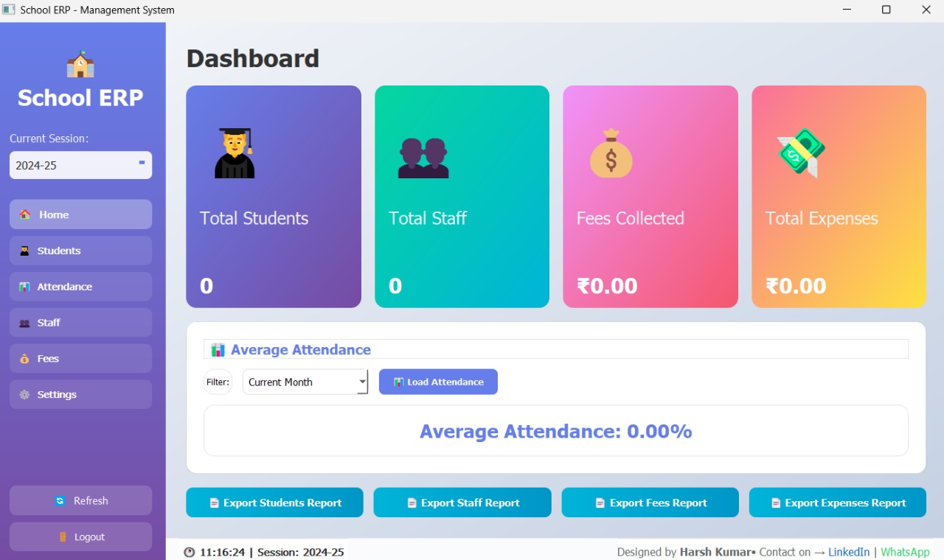
Task: Click the bar chart icon beside Average Attendance
Action: pyautogui.click(x=218, y=350)
